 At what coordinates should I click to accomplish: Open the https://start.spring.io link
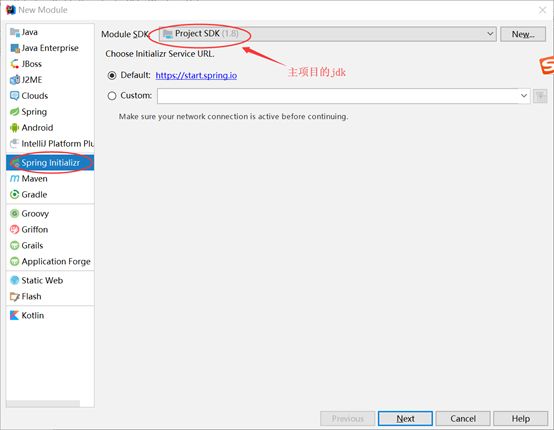(x=196, y=75)
